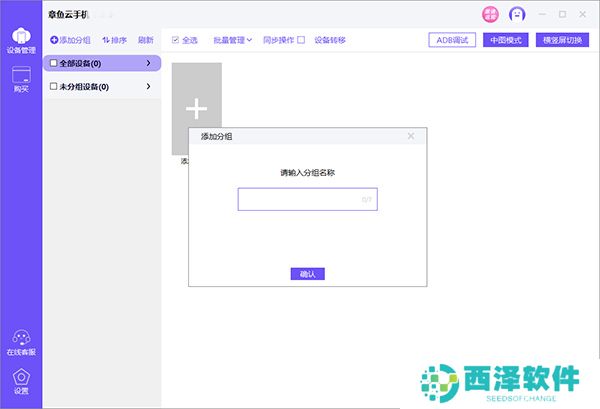Viewport: 600px width, 409px height.
Task: Click 设备转移 in the toolbar
Action: pyautogui.click(x=330, y=40)
